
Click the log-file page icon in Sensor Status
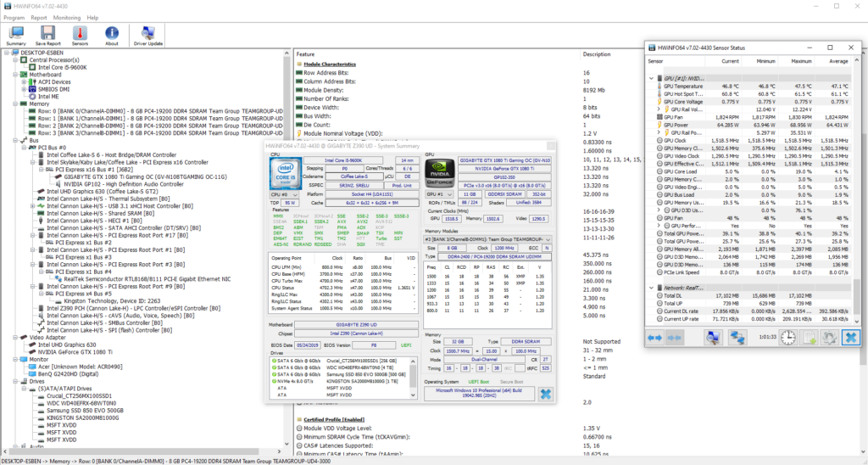pyautogui.click(x=810, y=337)
